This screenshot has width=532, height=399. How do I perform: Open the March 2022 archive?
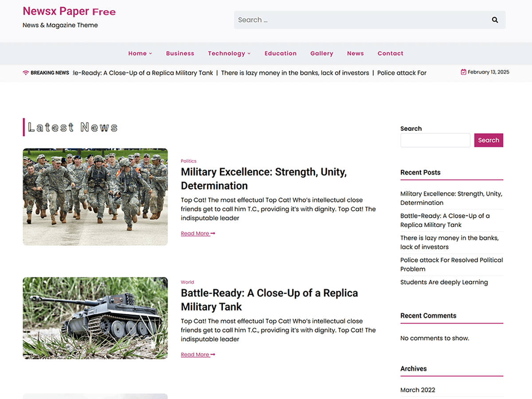pyautogui.click(x=418, y=390)
